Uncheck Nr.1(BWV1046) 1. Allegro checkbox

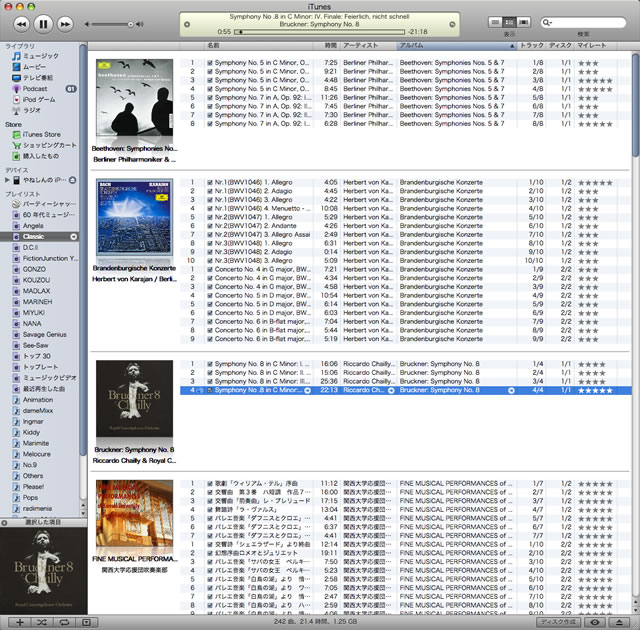[x=210, y=182]
